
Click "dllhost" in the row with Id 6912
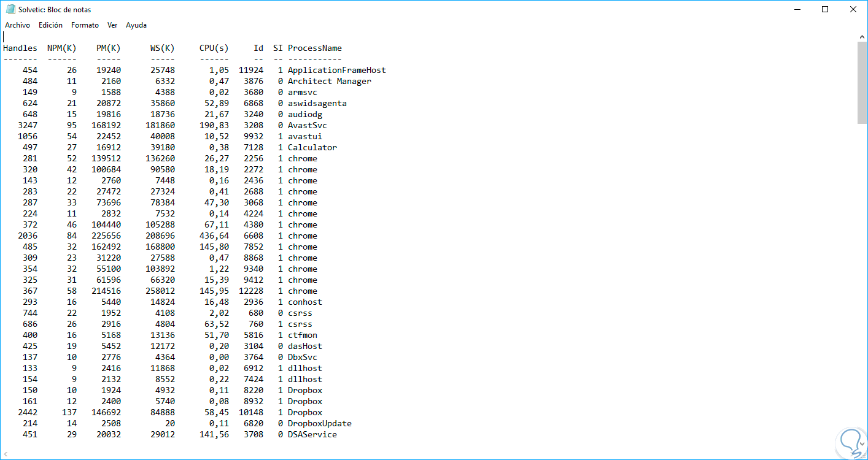click(x=305, y=368)
